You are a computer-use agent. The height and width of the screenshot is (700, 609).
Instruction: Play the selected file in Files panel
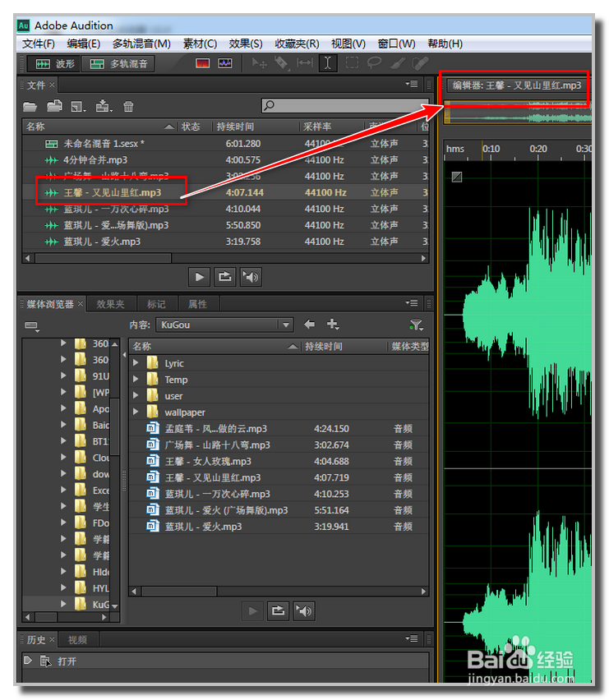click(199, 277)
